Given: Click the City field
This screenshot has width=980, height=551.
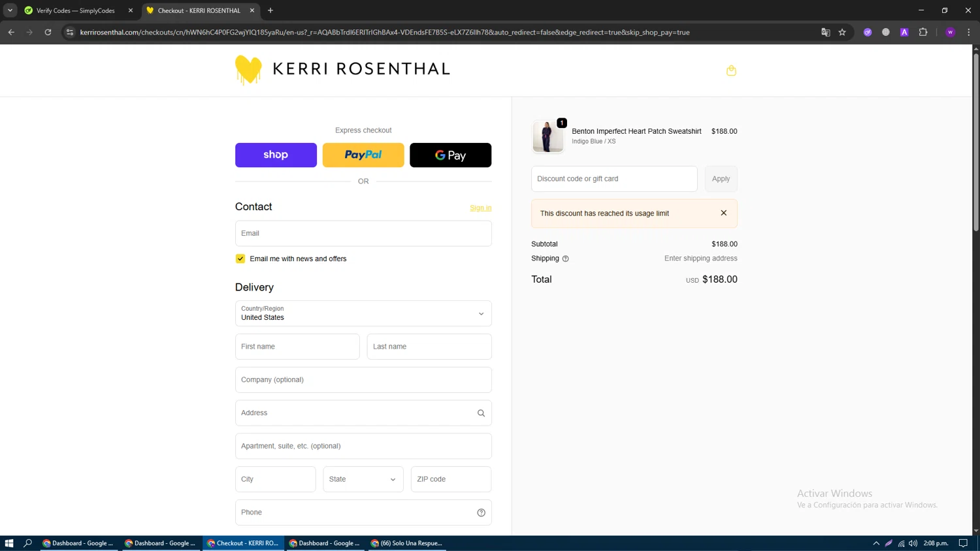Looking at the screenshot, I should pyautogui.click(x=275, y=479).
